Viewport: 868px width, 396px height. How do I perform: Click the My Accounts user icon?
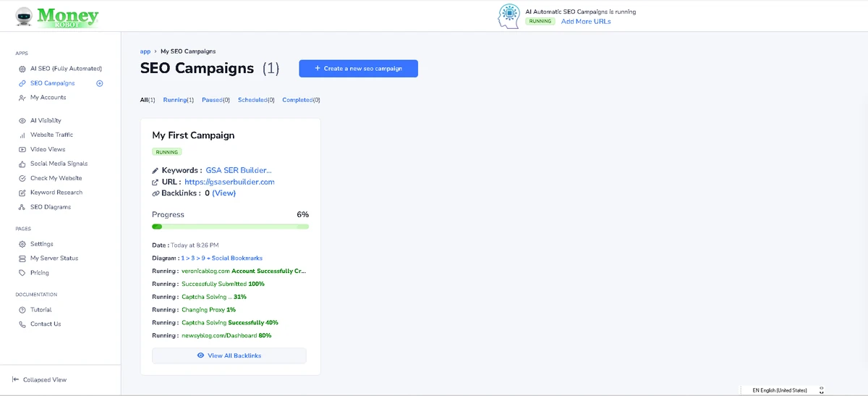[22, 98]
